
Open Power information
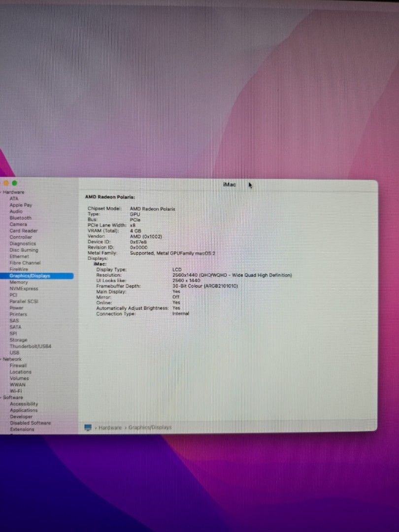tap(16, 308)
